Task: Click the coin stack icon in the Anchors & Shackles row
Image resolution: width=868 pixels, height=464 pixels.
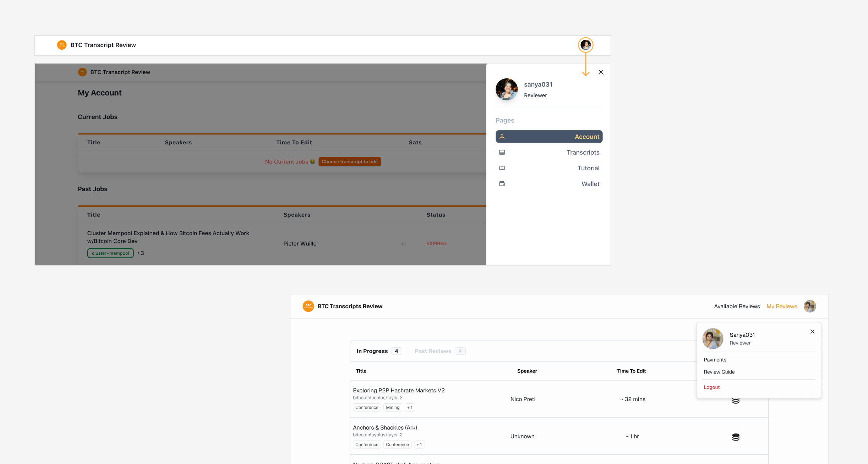Action: (x=736, y=437)
